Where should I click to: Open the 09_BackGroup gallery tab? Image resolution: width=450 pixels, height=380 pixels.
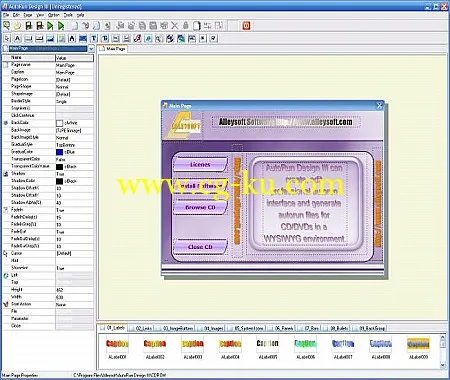[x=369, y=328]
